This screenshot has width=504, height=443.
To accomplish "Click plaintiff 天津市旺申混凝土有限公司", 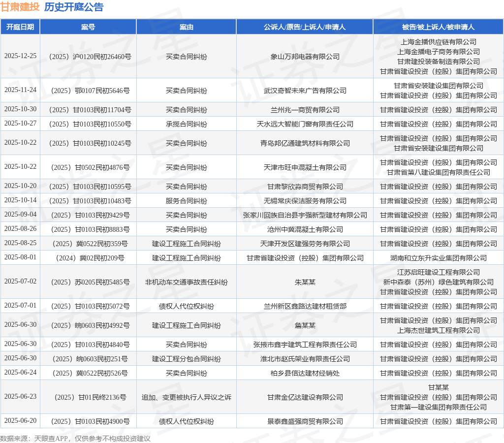I will click(305, 167).
